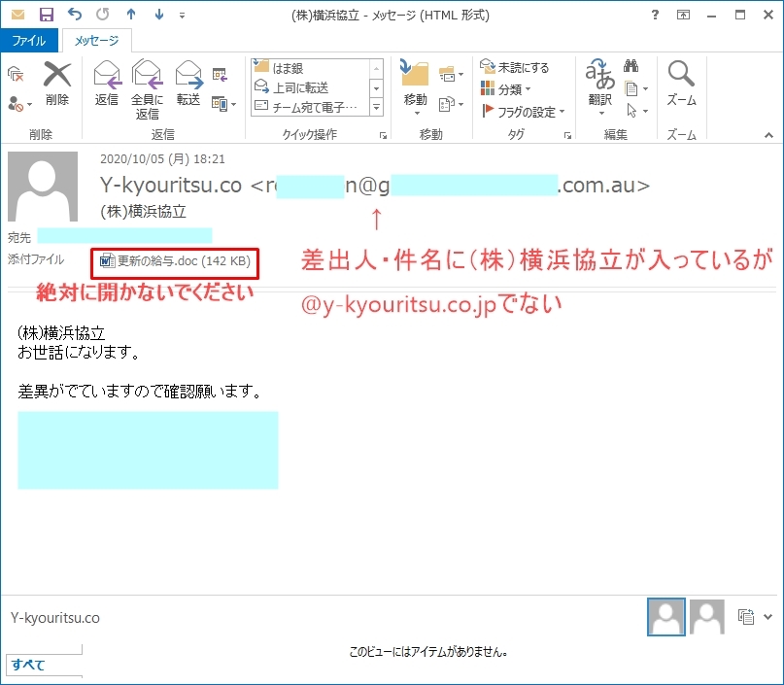Select second contact photo in people pane
Screen dimensions: 784x685
(x=707, y=616)
